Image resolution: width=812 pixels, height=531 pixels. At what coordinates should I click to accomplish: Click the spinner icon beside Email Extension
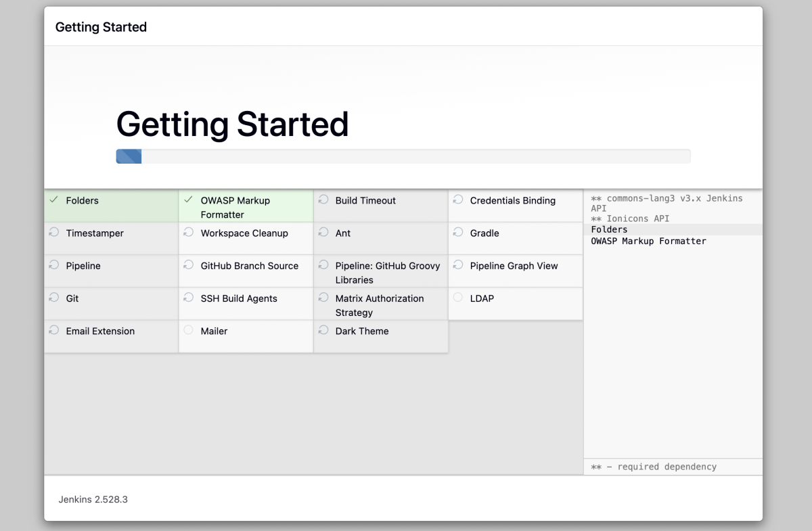pos(53,331)
